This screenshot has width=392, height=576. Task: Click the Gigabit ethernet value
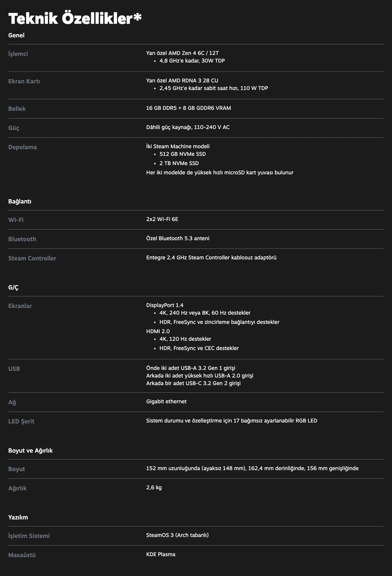pyautogui.click(x=166, y=402)
